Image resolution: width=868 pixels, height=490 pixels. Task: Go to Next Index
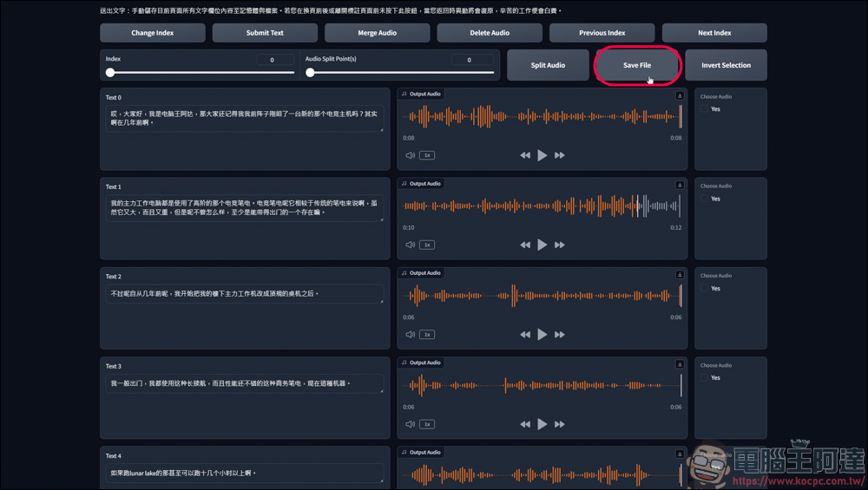click(714, 33)
